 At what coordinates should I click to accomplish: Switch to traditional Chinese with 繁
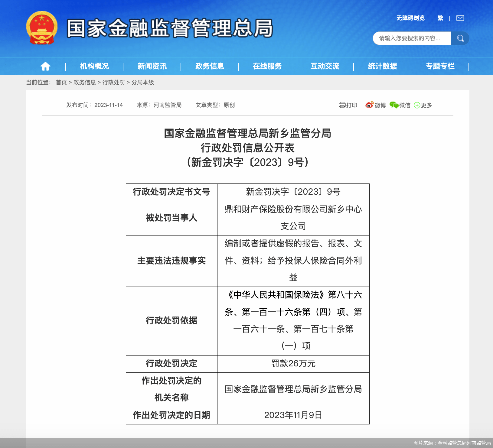[440, 18]
